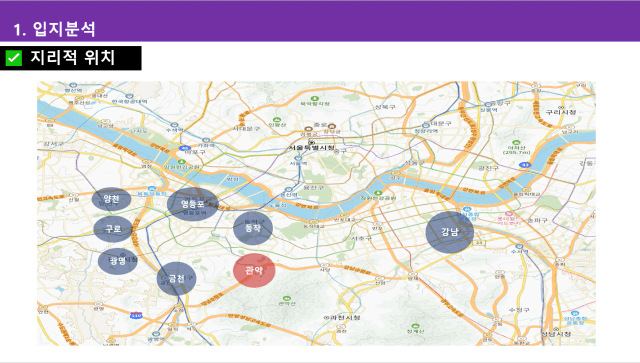Click the 서초구 map label
640x363 pixels.
[362, 238]
